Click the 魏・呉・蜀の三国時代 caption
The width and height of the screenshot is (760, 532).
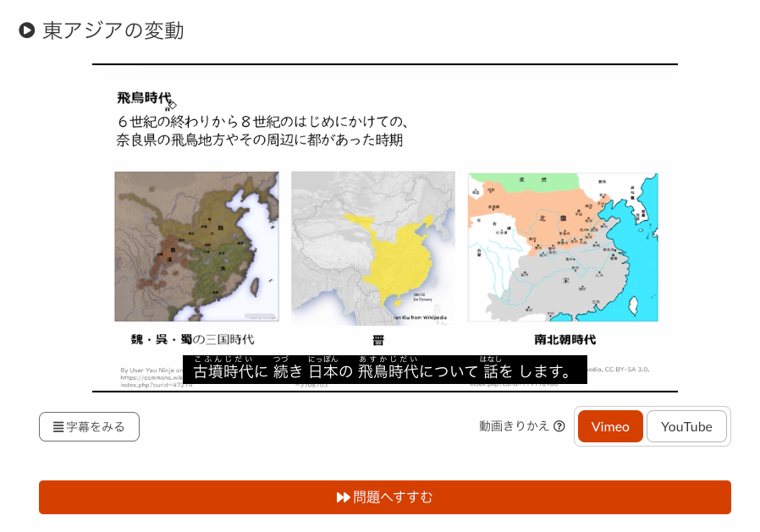coord(192,340)
